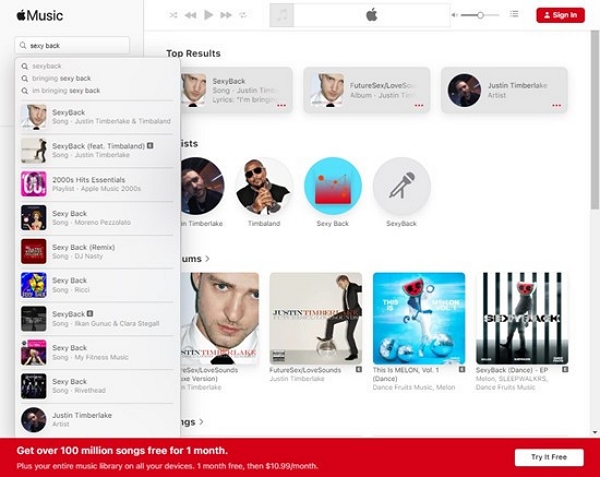Viewport: 600px width, 477px height.
Task: Open SexyBack (Dance) - EP album cover
Action: pos(522,318)
